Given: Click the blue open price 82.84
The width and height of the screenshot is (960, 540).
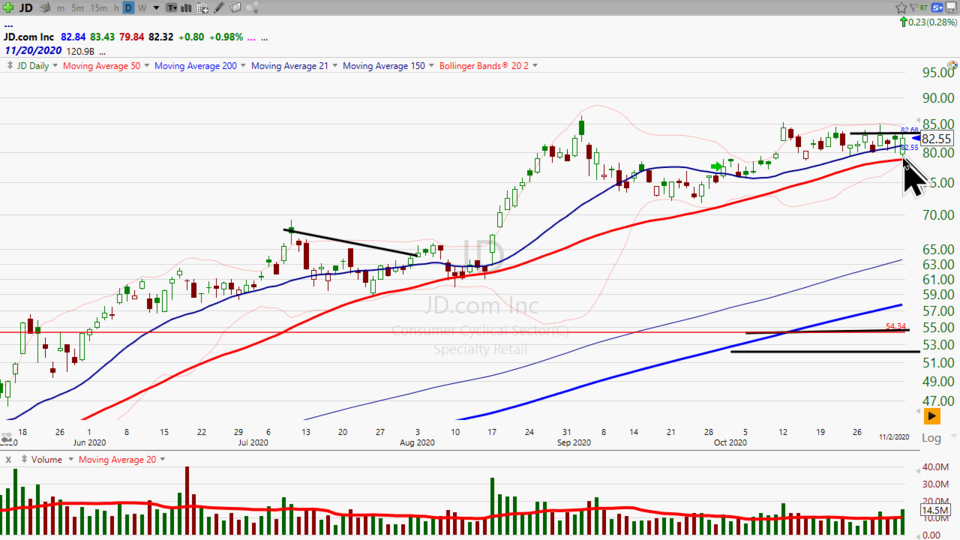Looking at the screenshot, I should tap(73, 37).
